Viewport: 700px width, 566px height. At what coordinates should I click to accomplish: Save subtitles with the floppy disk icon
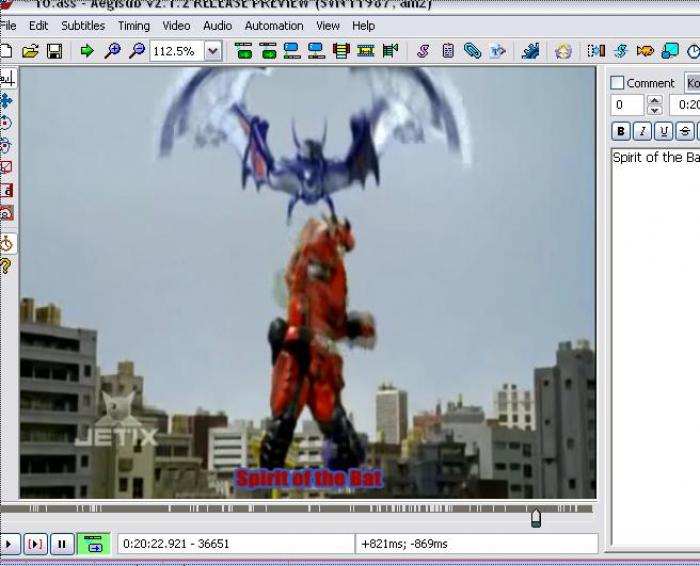54,51
